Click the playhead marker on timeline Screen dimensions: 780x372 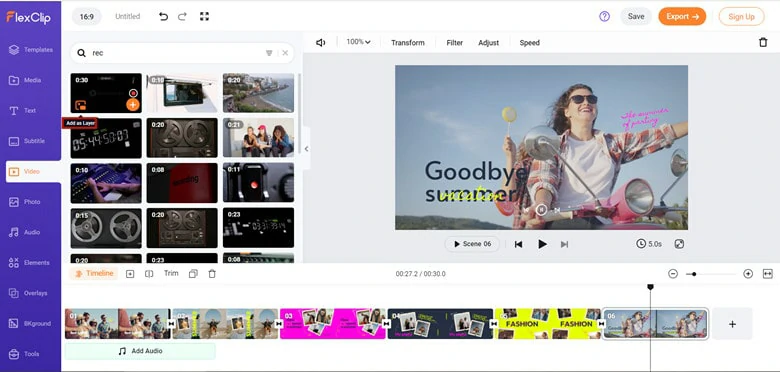point(650,287)
